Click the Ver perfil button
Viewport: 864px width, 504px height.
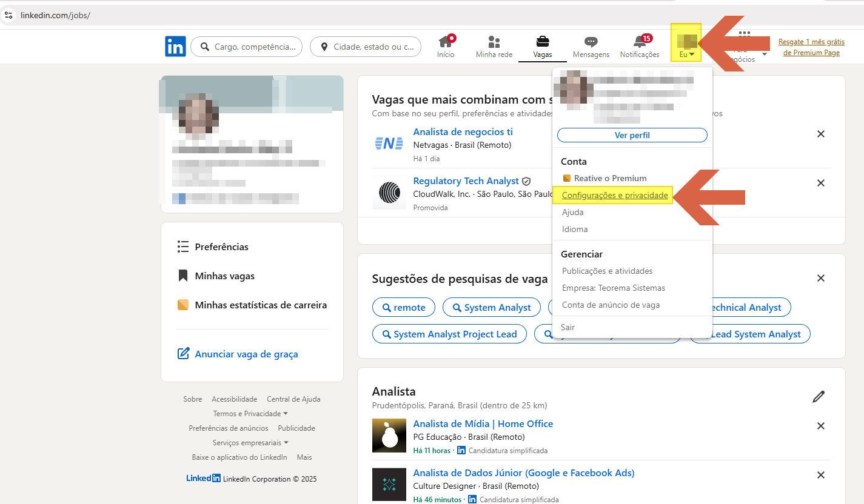[632, 135]
